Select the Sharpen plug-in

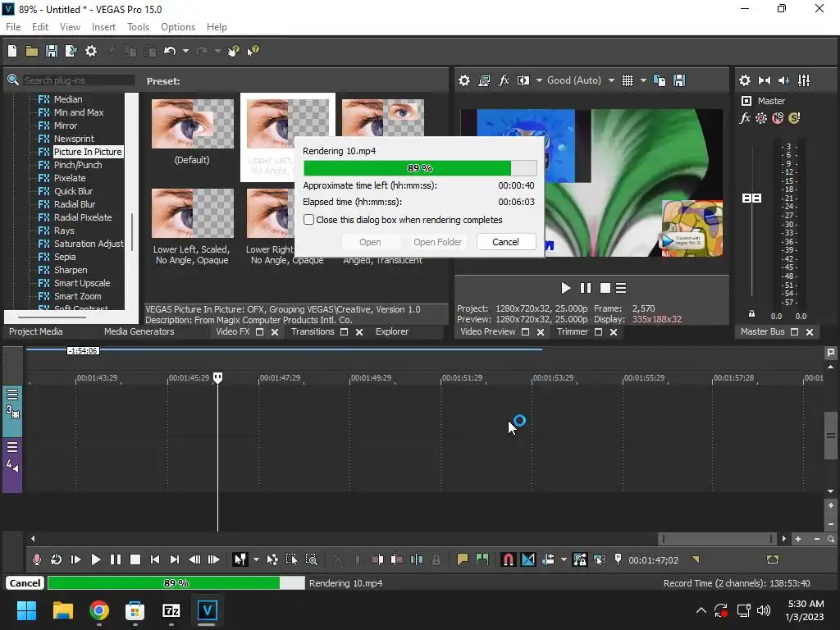coord(71,270)
